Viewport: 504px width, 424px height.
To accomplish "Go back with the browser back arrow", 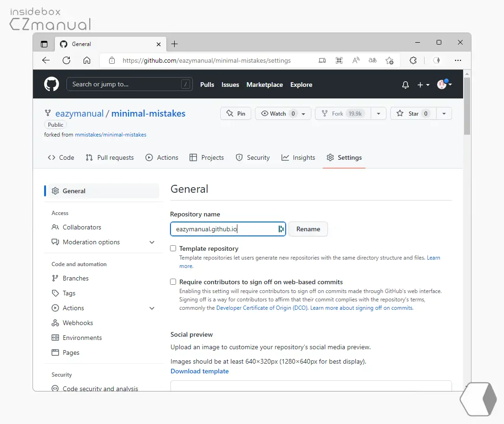I will click(x=46, y=60).
